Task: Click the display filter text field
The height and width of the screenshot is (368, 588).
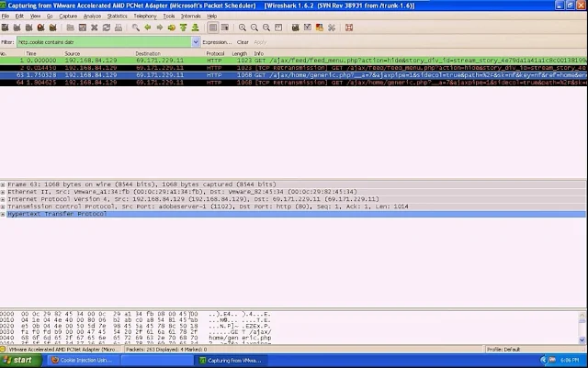Action: (104, 42)
